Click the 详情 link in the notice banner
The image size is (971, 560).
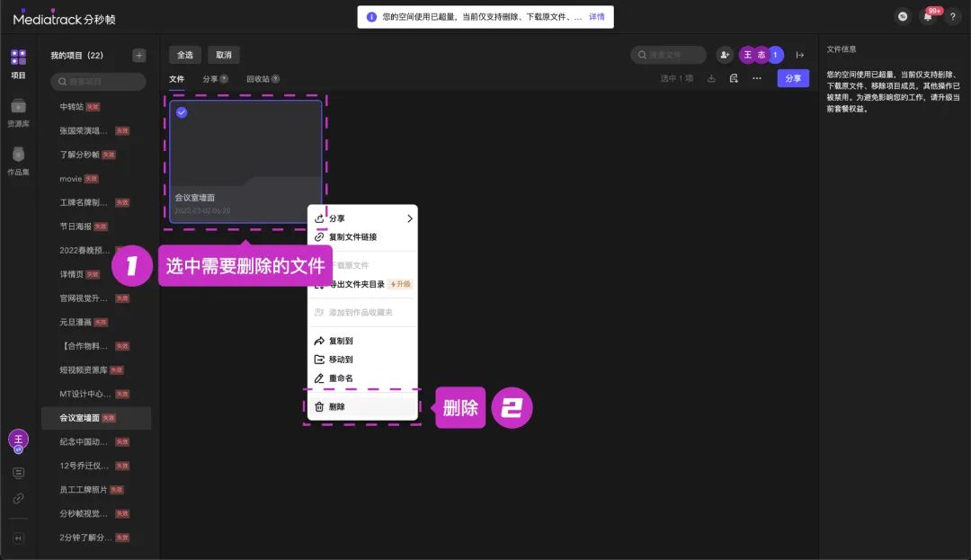click(596, 17)
